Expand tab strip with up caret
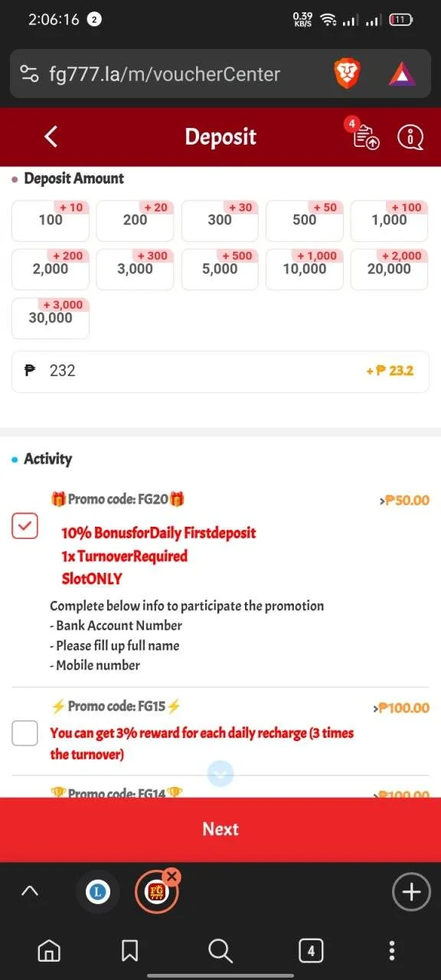 (x=29, y=891)
